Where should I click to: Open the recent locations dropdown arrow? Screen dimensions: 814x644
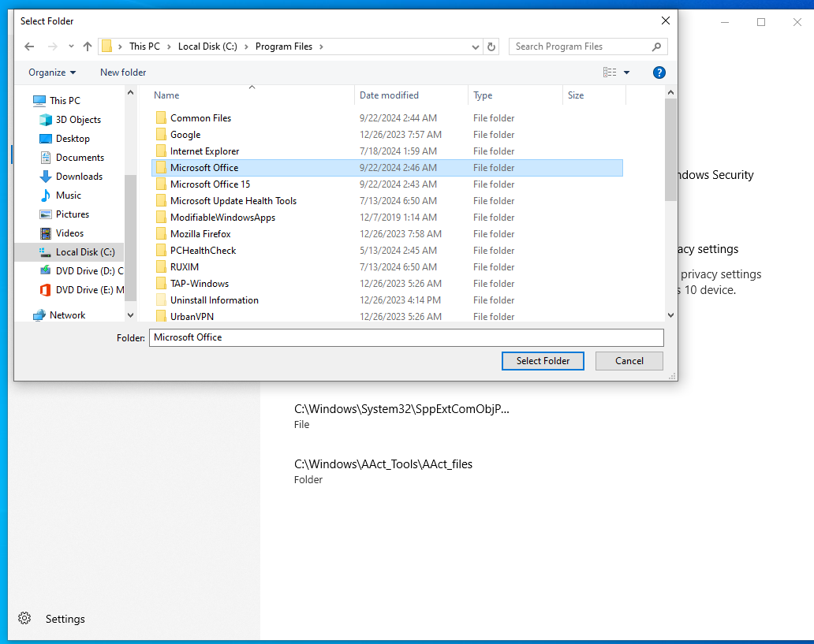coord(71,47)
